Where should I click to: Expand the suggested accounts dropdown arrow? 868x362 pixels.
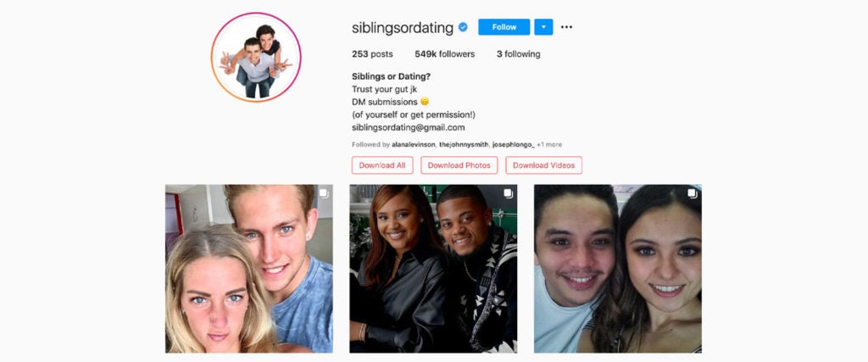coord(543,27)
